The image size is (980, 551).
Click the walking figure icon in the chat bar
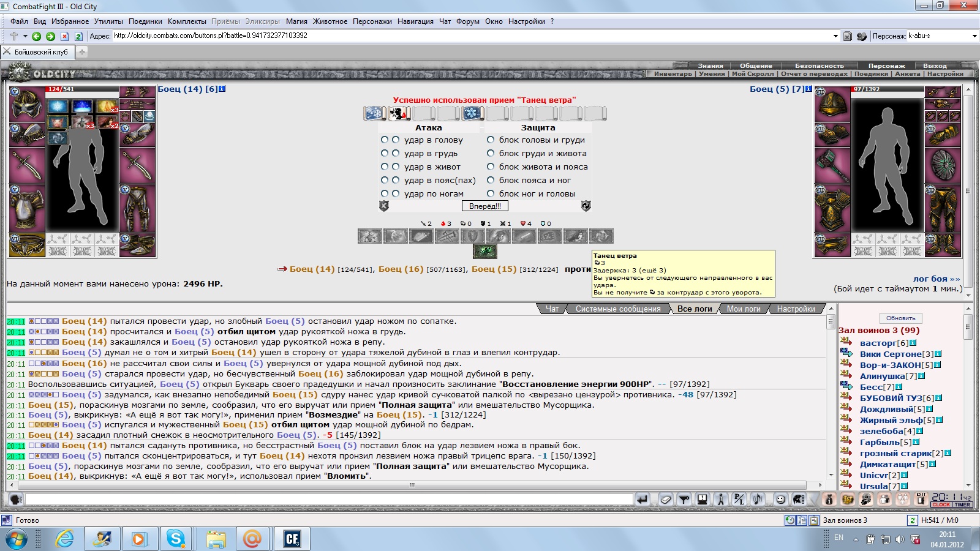[x=721, y=500]
